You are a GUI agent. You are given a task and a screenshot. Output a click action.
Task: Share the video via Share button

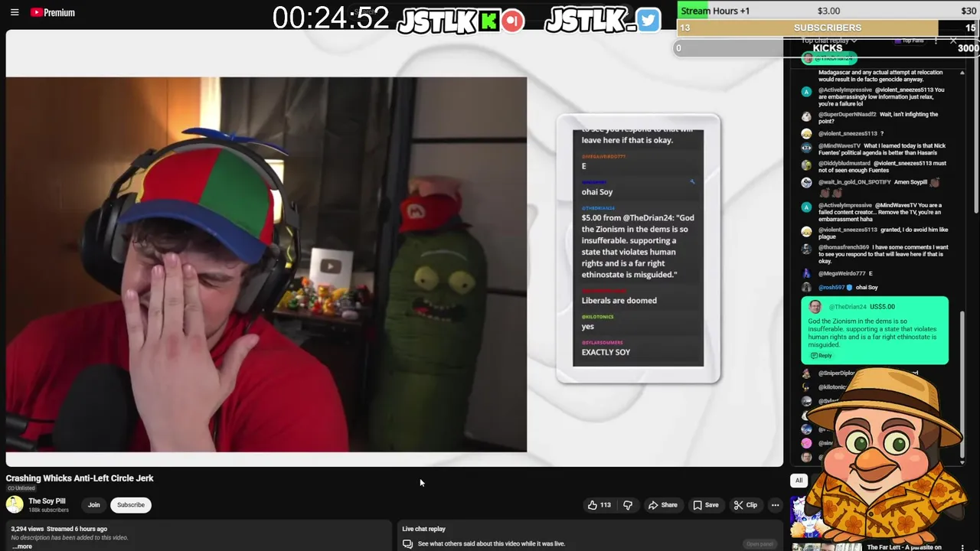click(663, 505)
